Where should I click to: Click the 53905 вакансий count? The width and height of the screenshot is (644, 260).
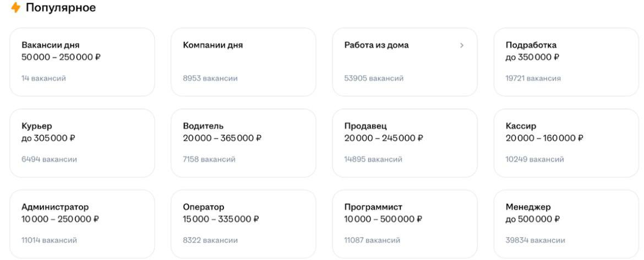click(x=374, y=78)
